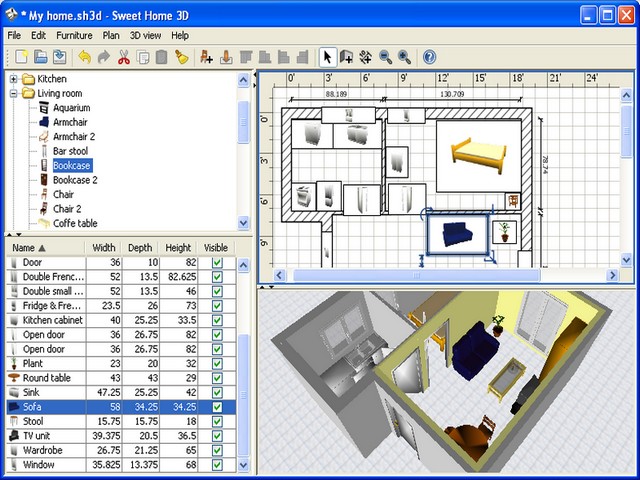Select Coffe table in catalog tree
Viewport: 640px width, 480px height.
(x=75, y=223)
